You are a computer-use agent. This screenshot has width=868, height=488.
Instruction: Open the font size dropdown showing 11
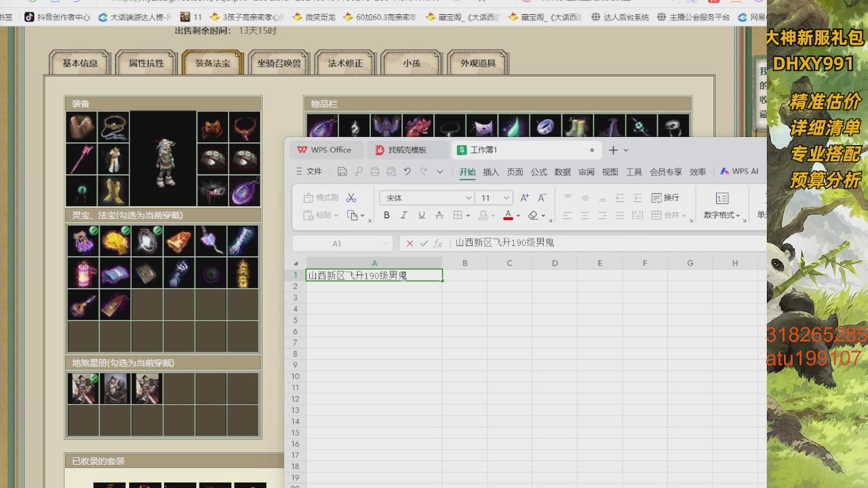click(506, 198)
